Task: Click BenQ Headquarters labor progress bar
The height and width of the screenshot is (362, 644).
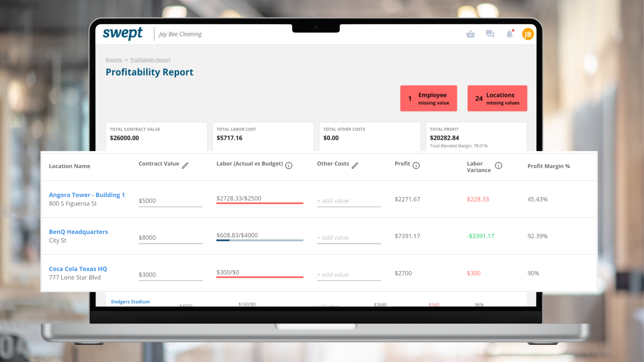Action: [260, 240]
